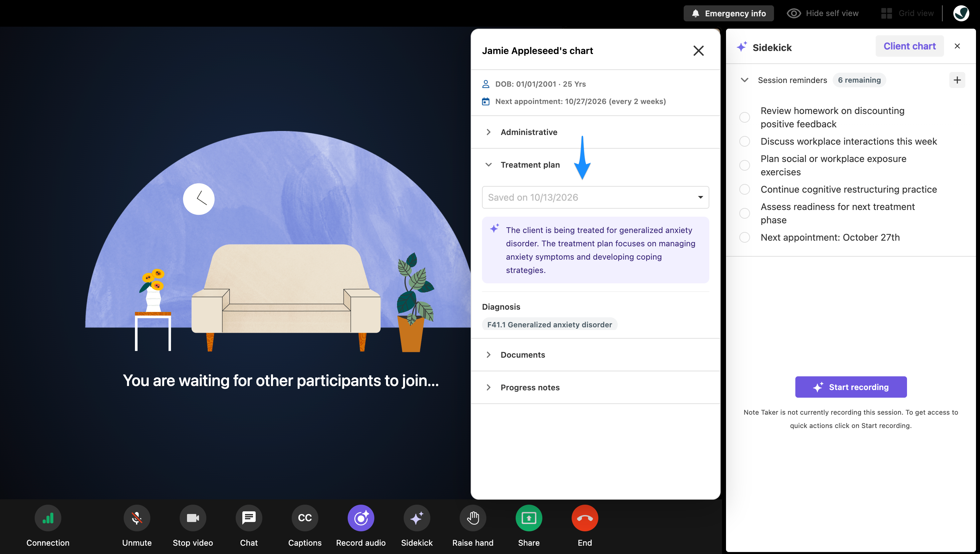Check Assess readiness for next treatment phase
Image resolution: width=980 pixels, height=554 pixels.
click(745, 213)
